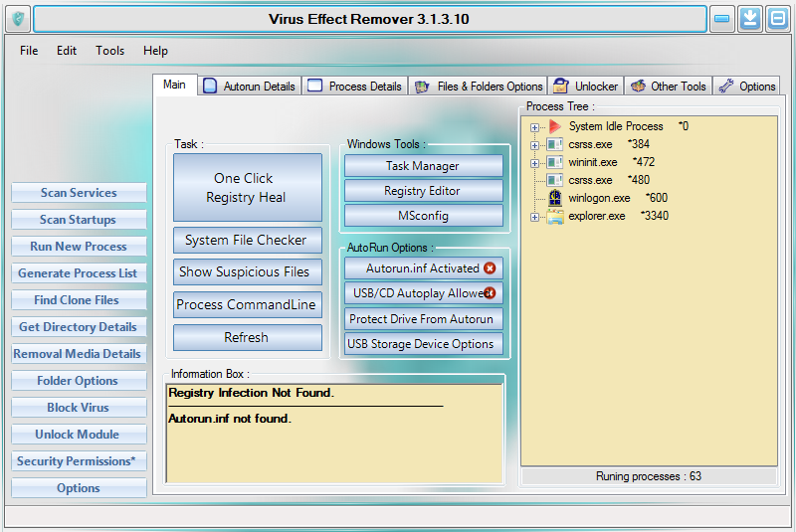Open the Files & Folders Options tab
This screenshot has height=532, width=796.
click(x=479, y=87)
